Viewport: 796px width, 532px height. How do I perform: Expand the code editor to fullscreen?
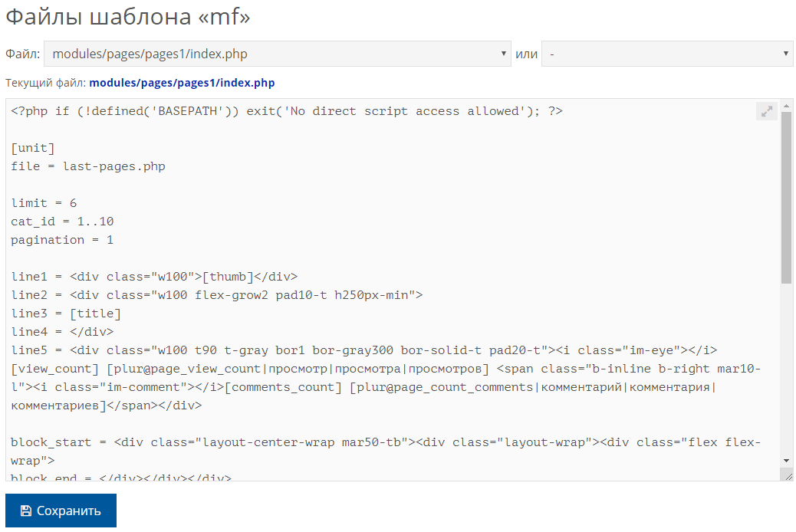[766, 112]
